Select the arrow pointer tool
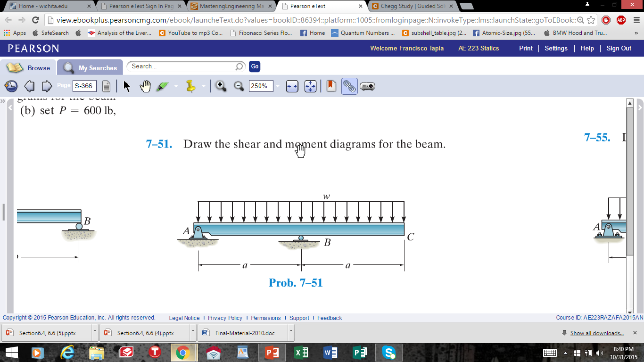This screenshot has width=644, height=362. tap(127, 86)
